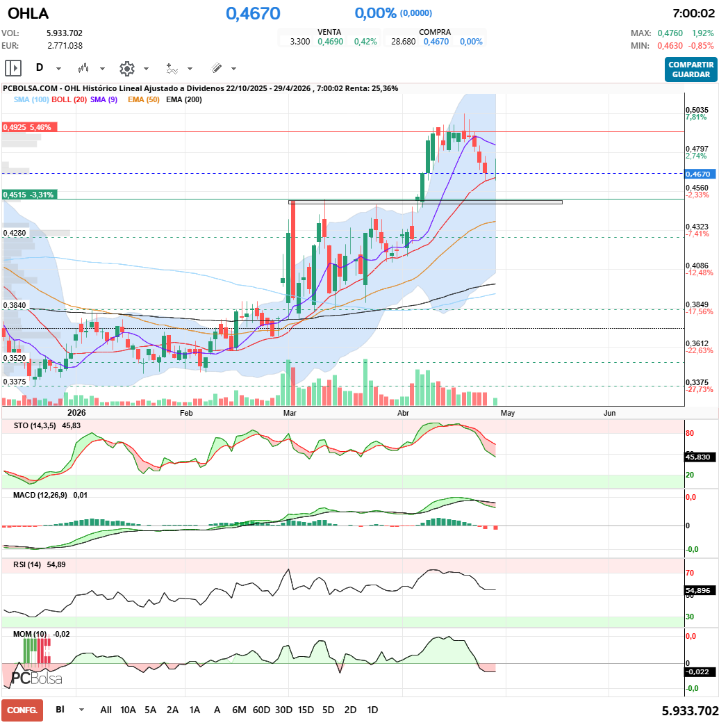The image size is (728, 725).
Task: Open chart settings gear icon
Action: point(126,69)
